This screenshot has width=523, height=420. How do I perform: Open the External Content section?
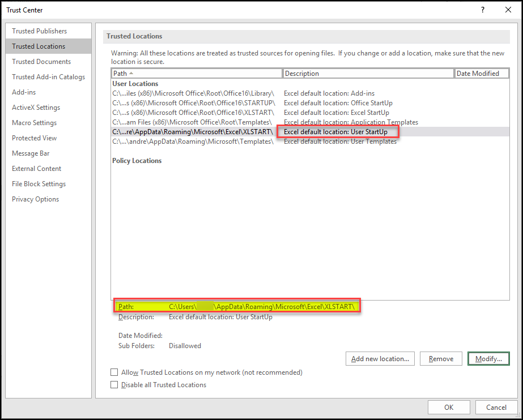36,168
